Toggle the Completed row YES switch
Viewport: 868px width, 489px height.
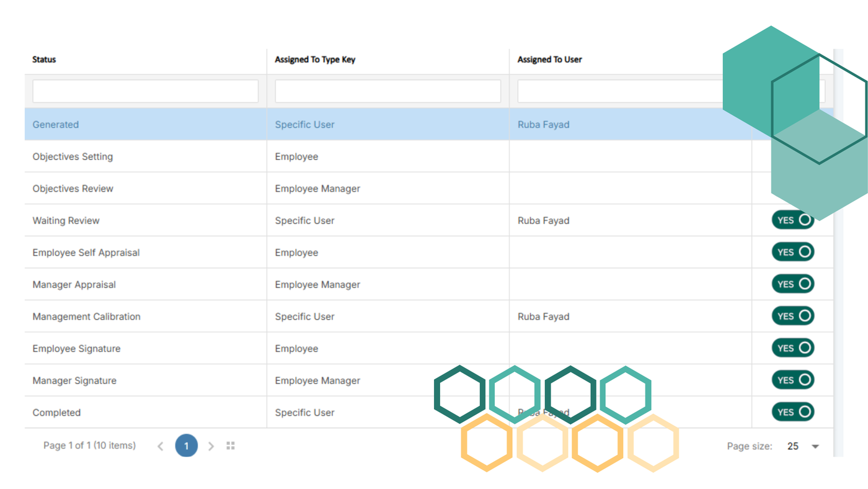pyautogui.click(x=792, y=412)
